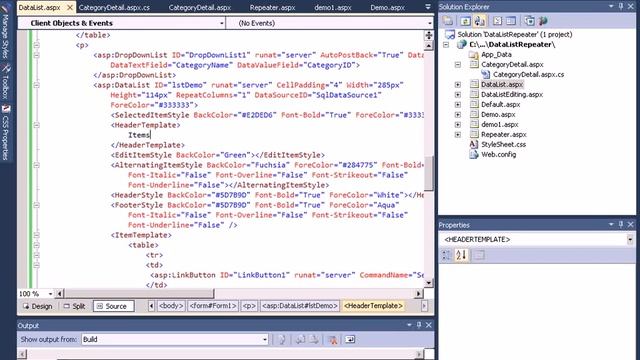Switch to demo1.aspx tab

333,7
